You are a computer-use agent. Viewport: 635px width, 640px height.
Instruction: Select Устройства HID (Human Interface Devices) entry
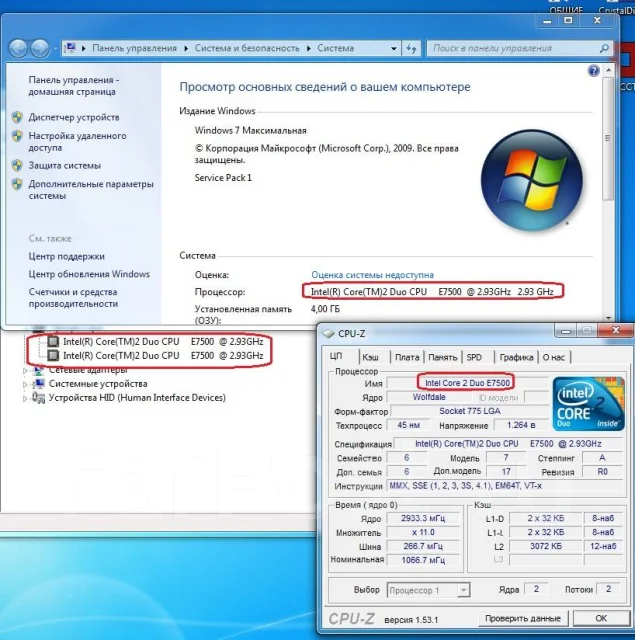137,398
